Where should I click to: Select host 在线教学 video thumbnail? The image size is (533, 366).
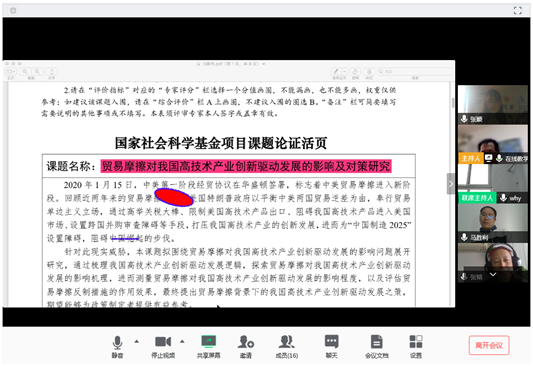click(493, 143)
